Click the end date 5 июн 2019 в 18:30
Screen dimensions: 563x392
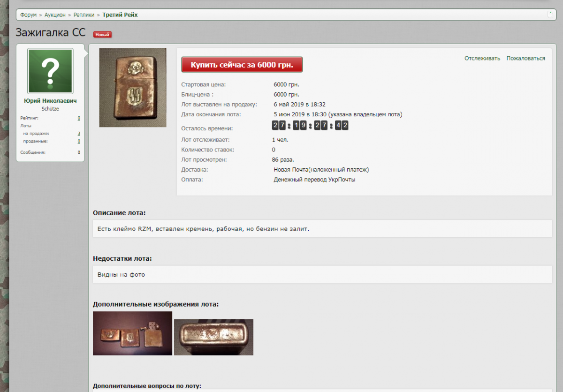299,114
